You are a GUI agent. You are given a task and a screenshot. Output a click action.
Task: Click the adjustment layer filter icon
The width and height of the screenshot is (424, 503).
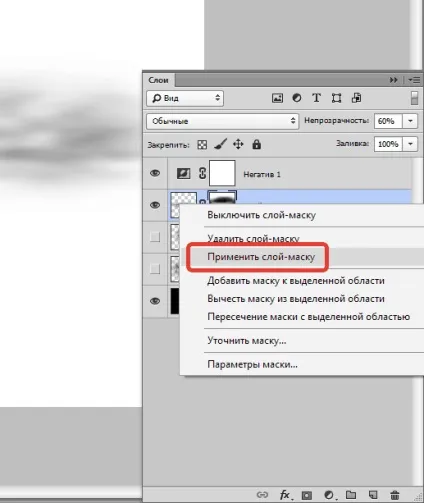coord(297,98)
